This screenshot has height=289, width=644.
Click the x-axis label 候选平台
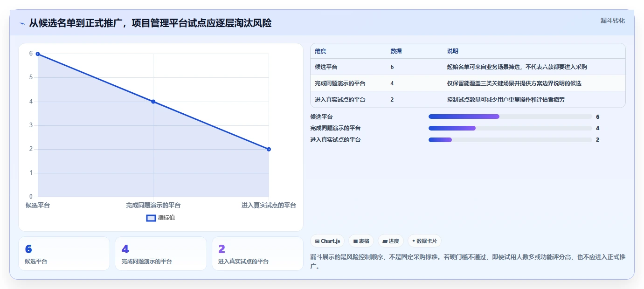[x=38, y=206]
